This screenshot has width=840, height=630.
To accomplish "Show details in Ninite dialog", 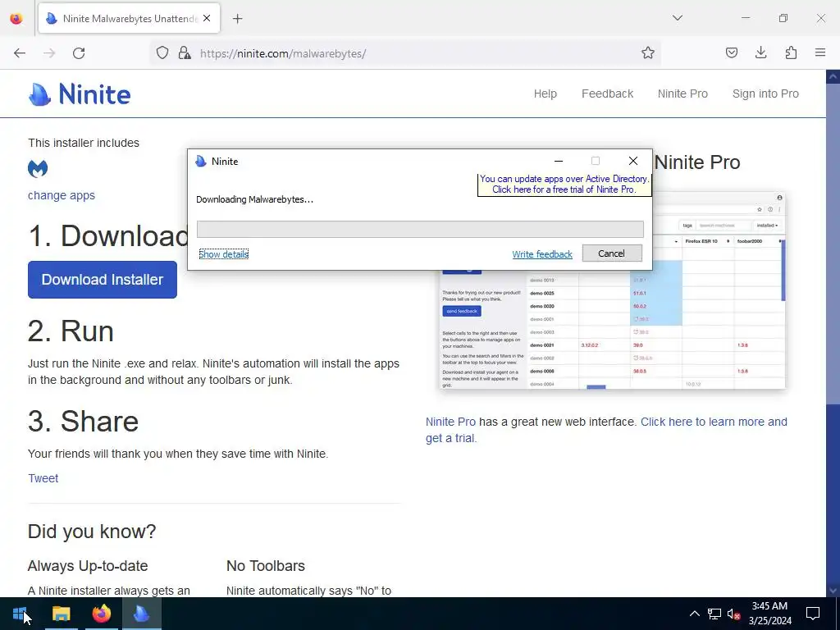I will [223, 254].
